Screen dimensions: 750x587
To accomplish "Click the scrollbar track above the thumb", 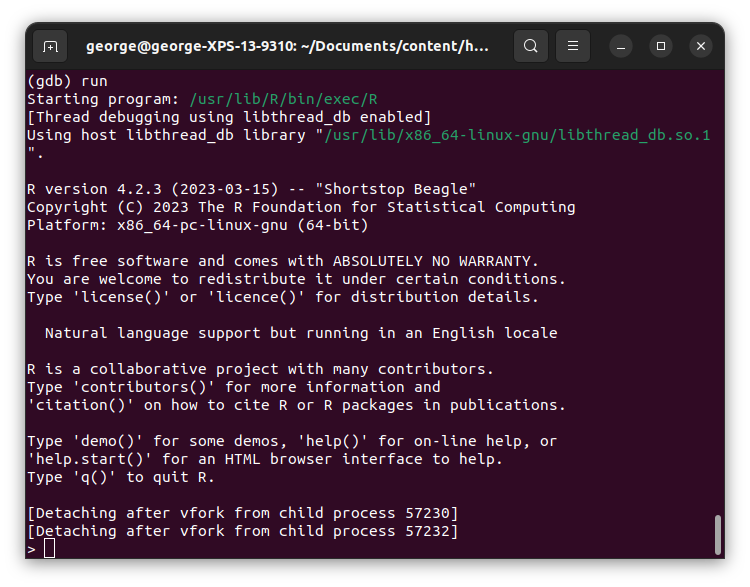I will click(x=717, y=300).
